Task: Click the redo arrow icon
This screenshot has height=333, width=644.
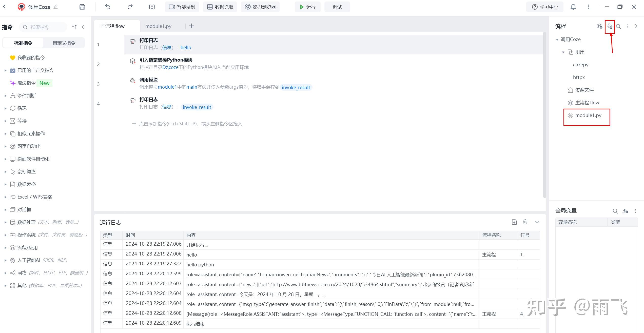Action: pos(130,7)
